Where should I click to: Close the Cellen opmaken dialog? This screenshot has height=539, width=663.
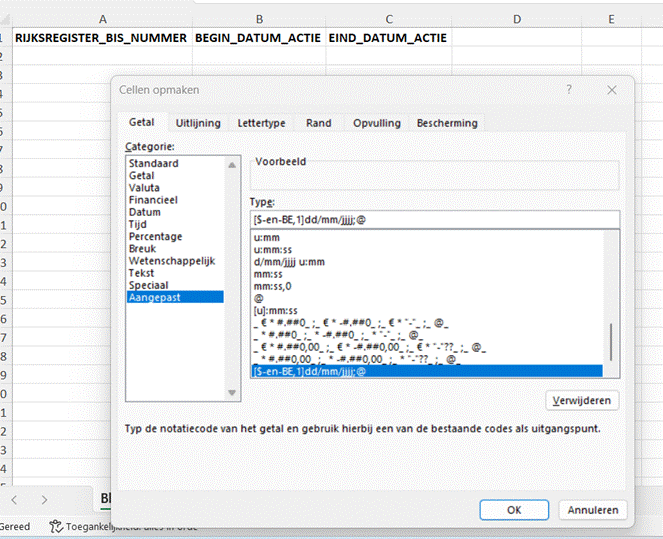click(611, 90)
